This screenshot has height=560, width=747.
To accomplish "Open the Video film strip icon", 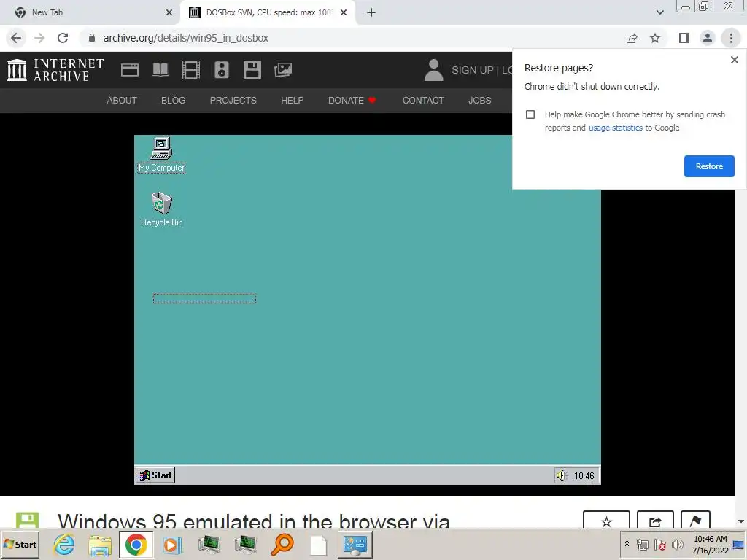I will click(191, 70).
